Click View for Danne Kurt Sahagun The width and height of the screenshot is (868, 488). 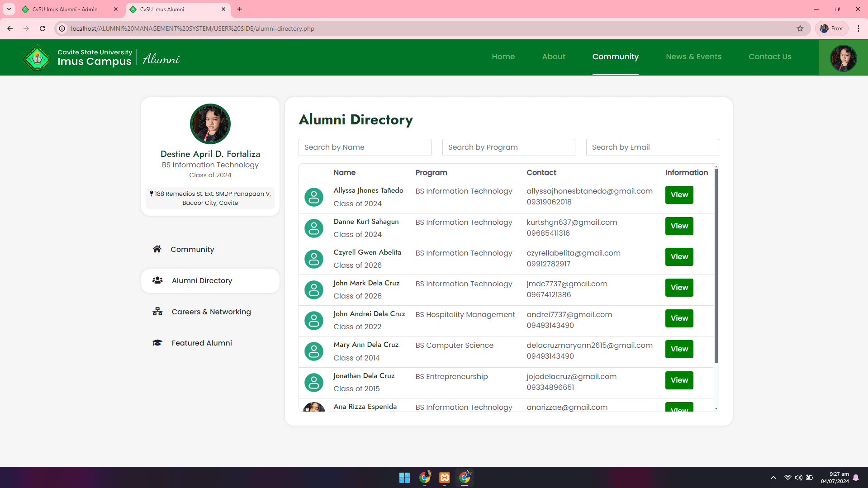[679, 226]
